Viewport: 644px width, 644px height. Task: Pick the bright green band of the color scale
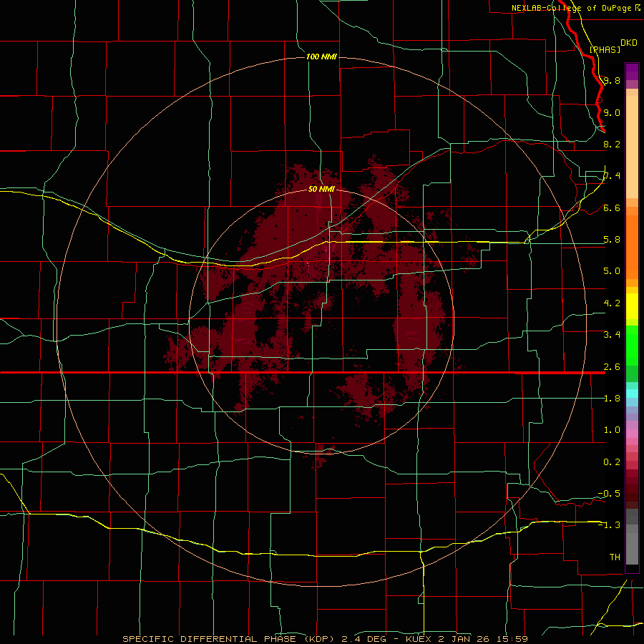632,345
